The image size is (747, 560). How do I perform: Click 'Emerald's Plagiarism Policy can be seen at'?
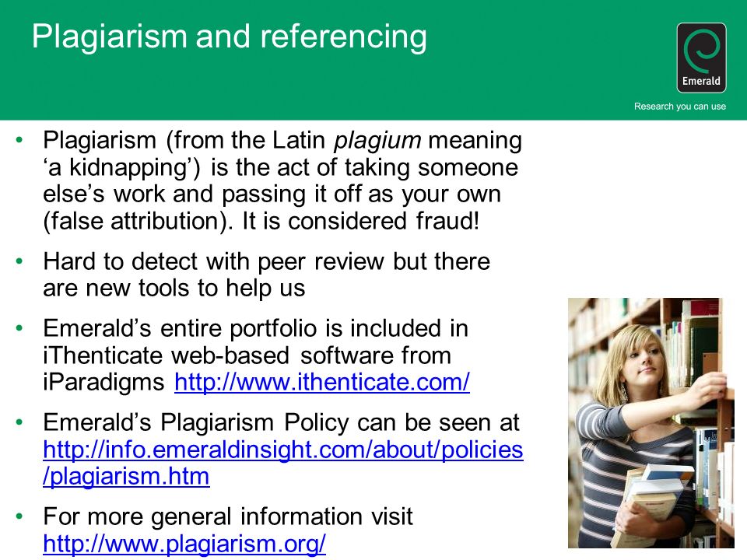[x=281, y=422]
